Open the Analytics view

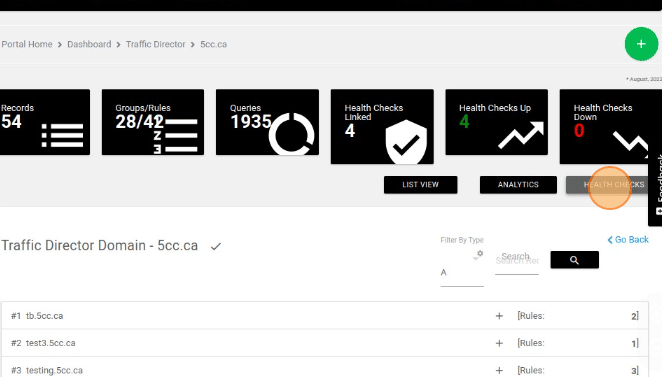(x=518, y=185)
